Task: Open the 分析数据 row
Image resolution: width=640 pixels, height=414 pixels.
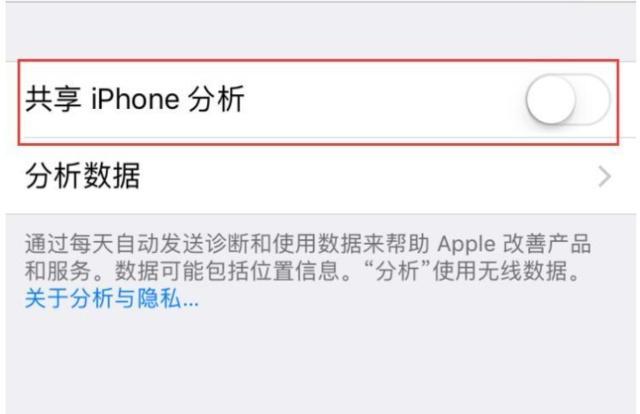Action: point(320,176)
